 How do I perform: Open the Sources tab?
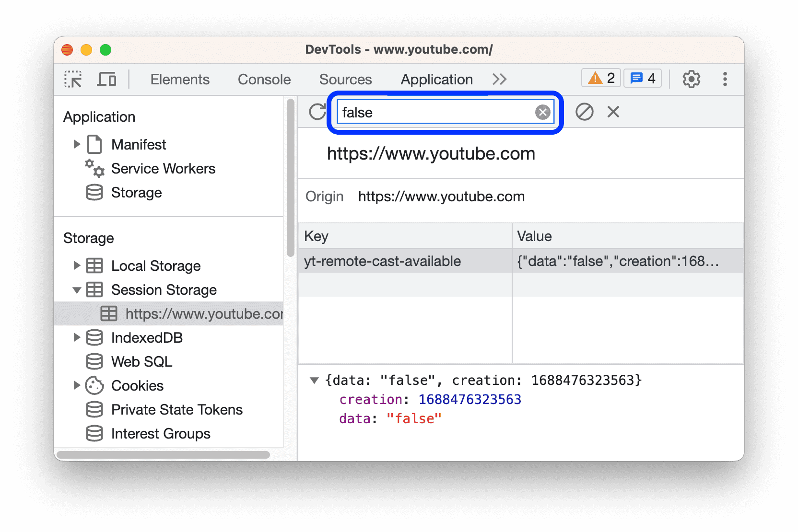(x=345, y=79)
